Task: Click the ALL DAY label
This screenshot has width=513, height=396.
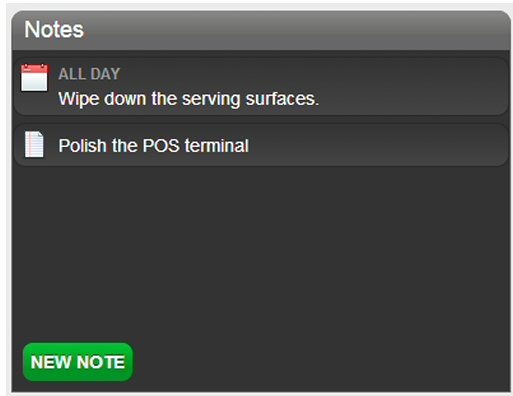Action: tap(89, 74)
